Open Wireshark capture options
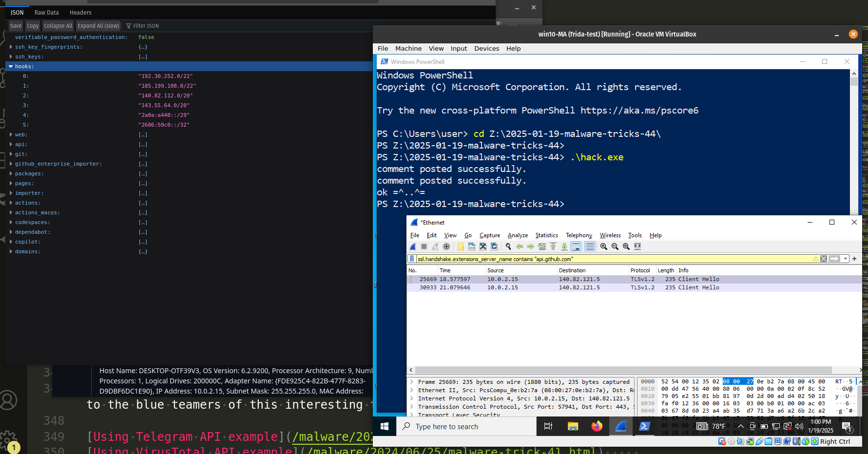 point(446,246)
